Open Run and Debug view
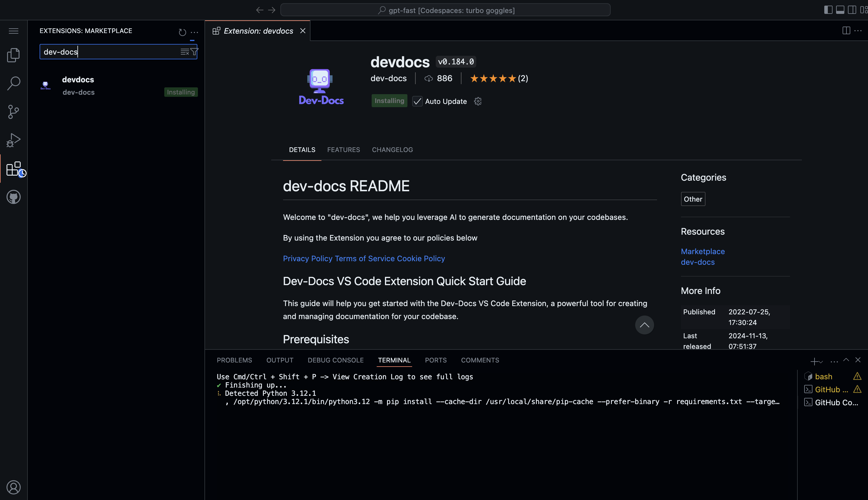 click(13, 140)
